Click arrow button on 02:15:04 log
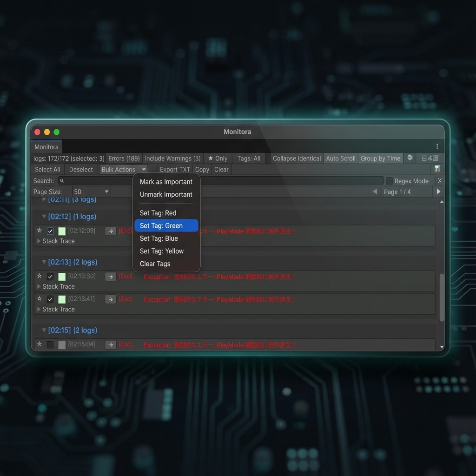Screen dimensions: 476x476 [x=111, y=345]
